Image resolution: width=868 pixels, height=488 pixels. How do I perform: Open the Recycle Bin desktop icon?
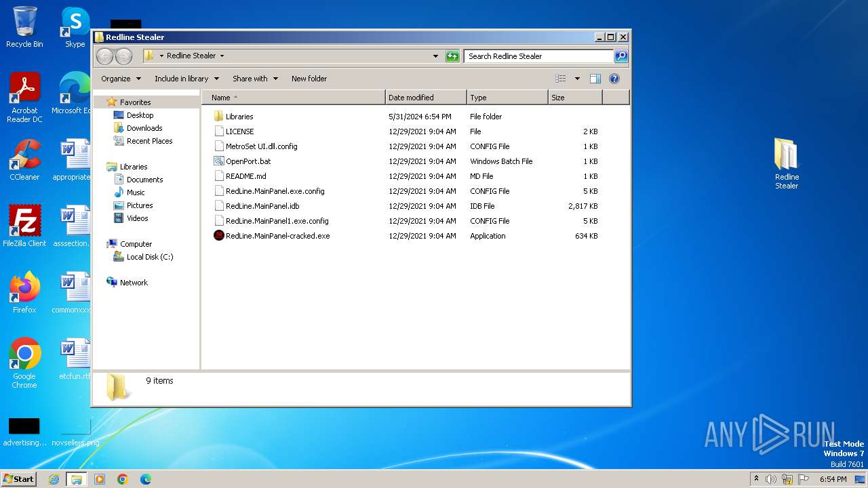[24, 27]
